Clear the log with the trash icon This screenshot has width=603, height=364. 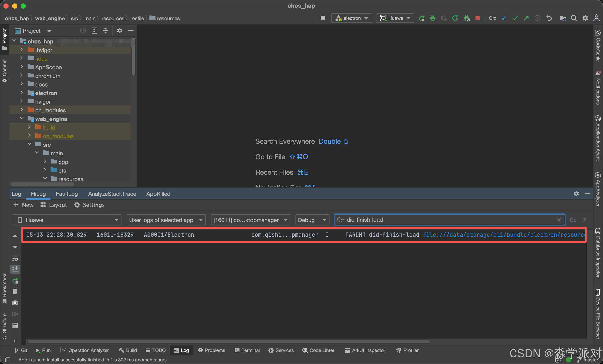pos(15,292)
